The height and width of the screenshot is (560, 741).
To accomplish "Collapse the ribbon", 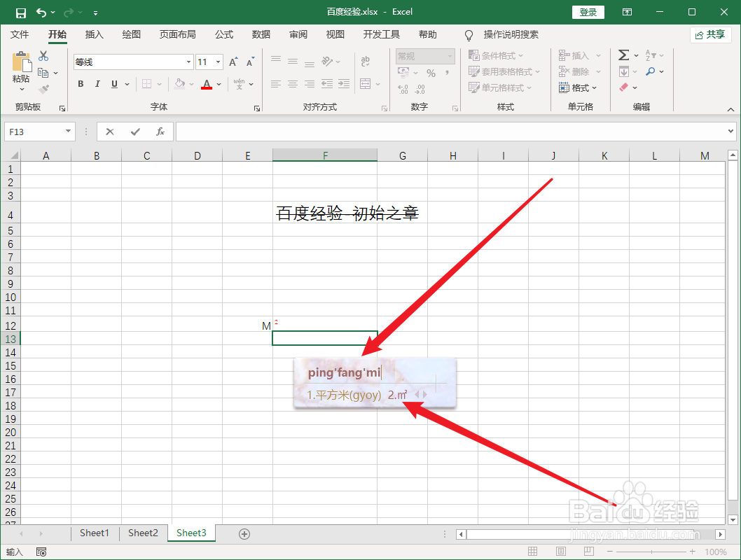I will (x=730, y=109).
